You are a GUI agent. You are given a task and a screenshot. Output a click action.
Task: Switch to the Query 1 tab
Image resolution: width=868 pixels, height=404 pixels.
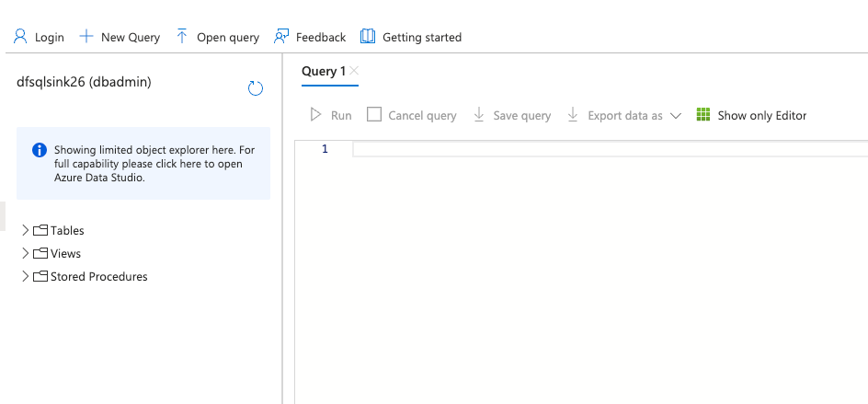pyautogui.click(x=324, y=71)
